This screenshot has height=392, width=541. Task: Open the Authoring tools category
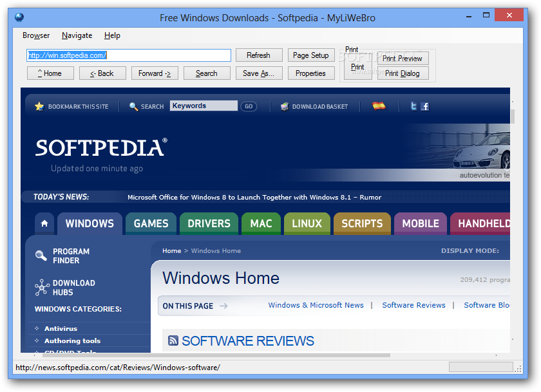[x=72, y=341]
